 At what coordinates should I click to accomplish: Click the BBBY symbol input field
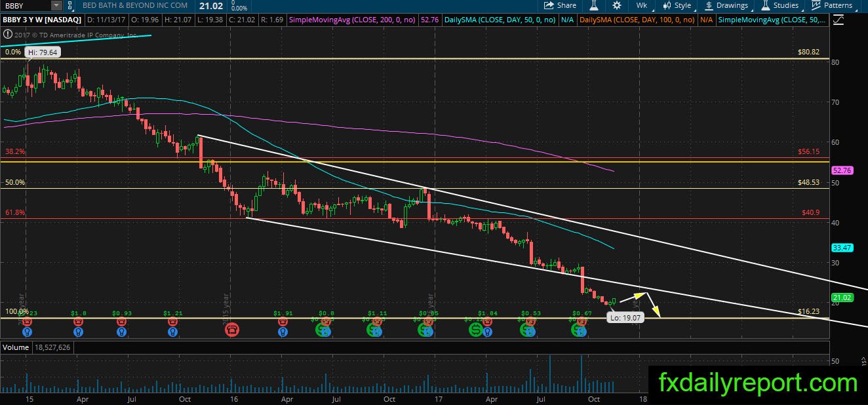pos(25,5)
